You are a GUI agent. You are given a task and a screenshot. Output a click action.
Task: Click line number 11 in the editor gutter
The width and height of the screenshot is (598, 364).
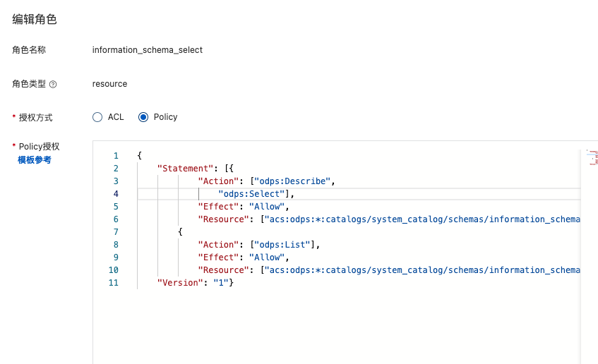coord(114,283)
